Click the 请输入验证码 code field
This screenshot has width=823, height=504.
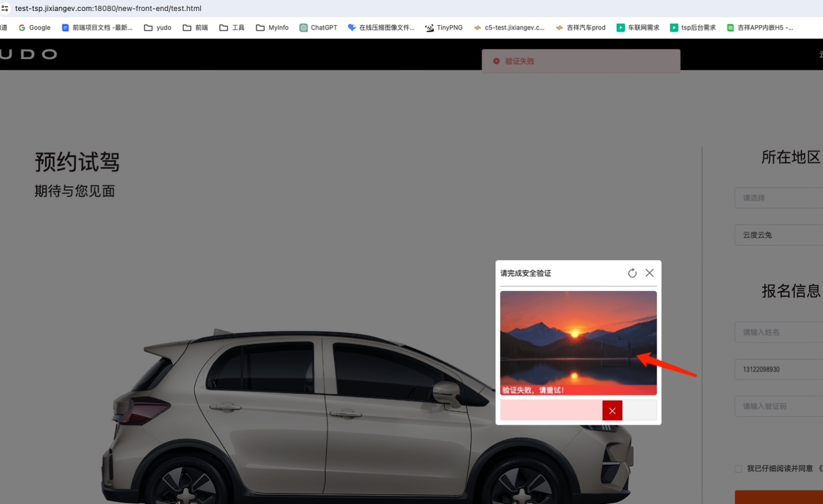[x=779, y=406]
